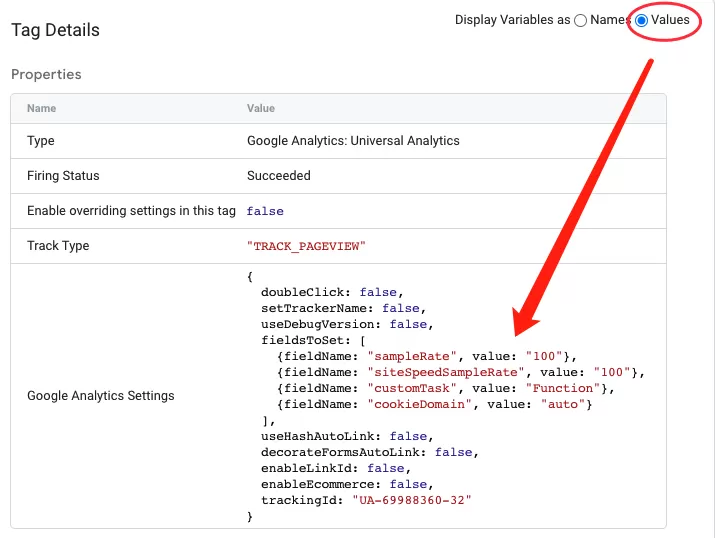The image size is (715, 538).
Task: Click the Google Analytics Settings label
Action: click(101, 396)
